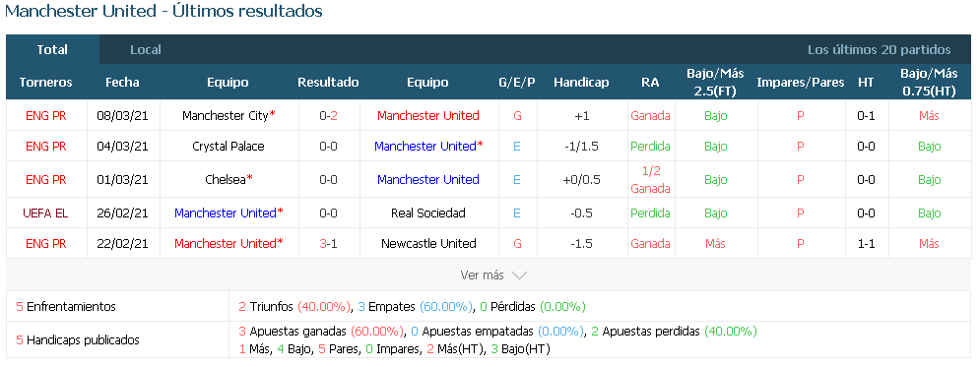
Task: Open the Chelsea team link
Action: (x=225, y=180)
